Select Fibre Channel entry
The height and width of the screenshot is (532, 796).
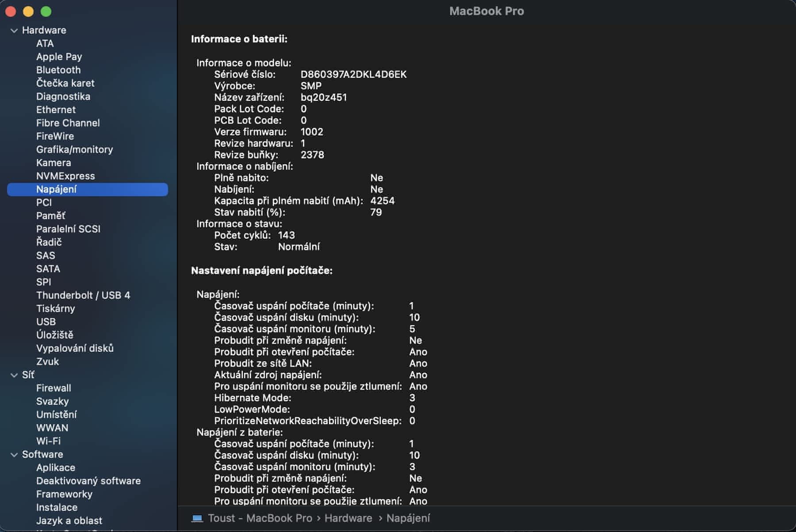point(68,123)
